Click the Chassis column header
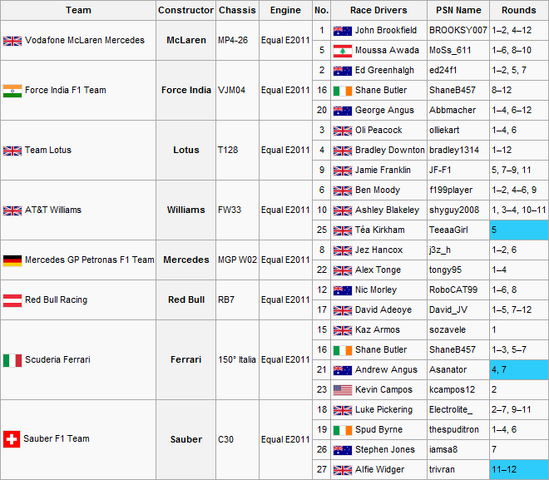 pyautogui.click(x=237, y=10)
